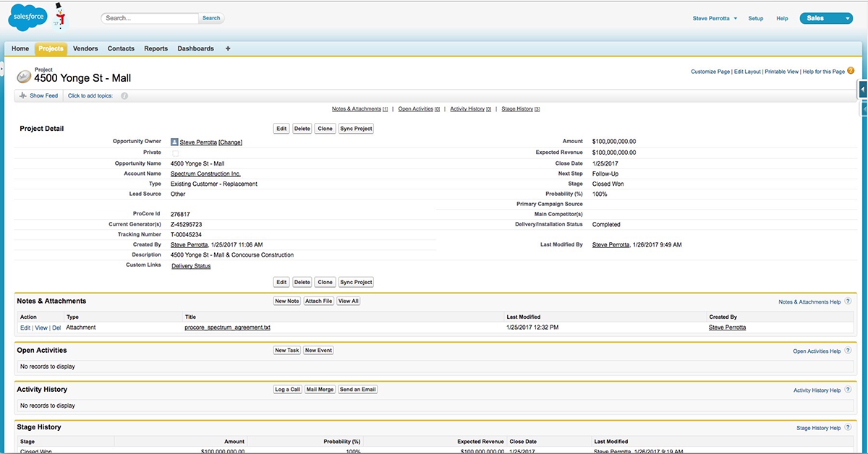Click the Open Activities help question-mark icon
Image resolution: width=868 pixels, height=454 pixels.
point(848,351)
